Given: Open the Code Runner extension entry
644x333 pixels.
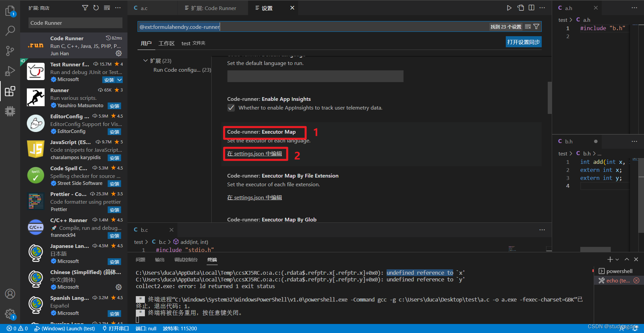Looking at the screenshot, I should [x=74, y=46].
